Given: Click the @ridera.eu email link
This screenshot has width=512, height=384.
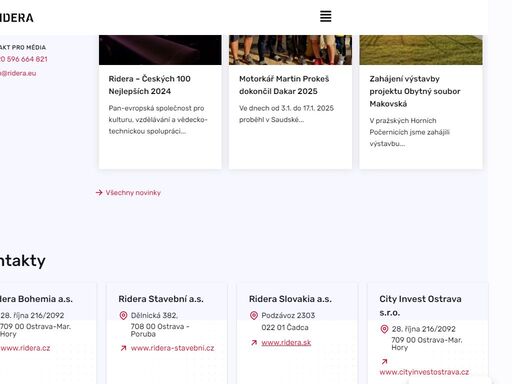Looking at the screenshot, I should tap(18, 73).
